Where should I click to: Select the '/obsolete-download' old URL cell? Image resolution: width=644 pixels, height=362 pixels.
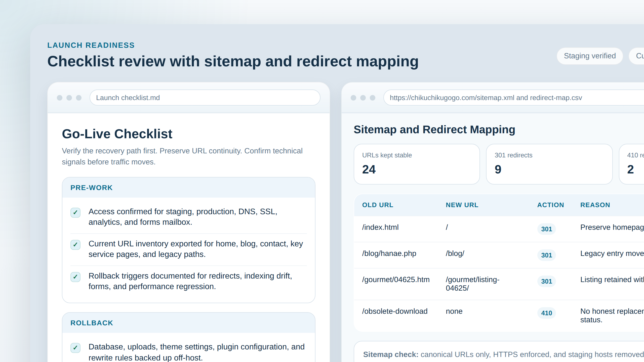coord(395,311)
